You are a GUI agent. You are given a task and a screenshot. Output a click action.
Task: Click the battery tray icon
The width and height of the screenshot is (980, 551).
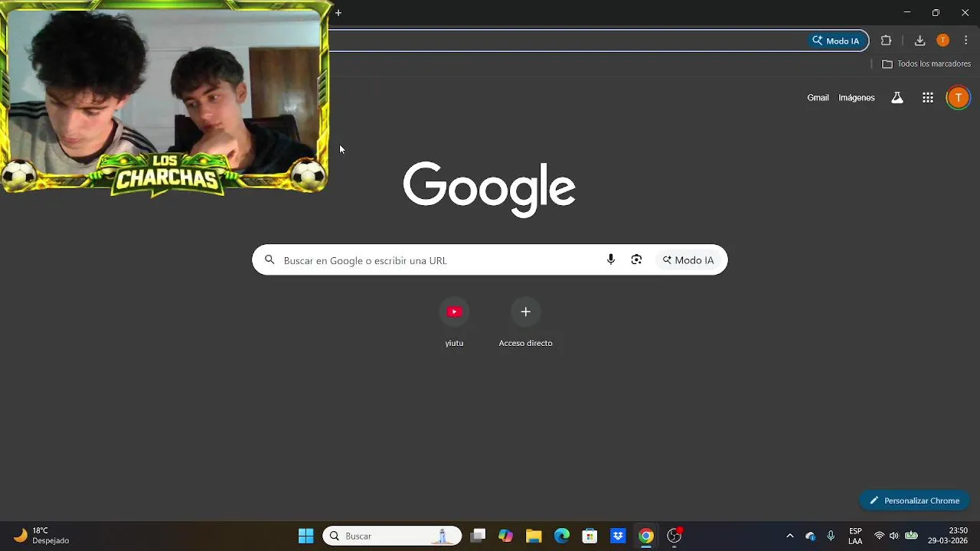[911, 536]
